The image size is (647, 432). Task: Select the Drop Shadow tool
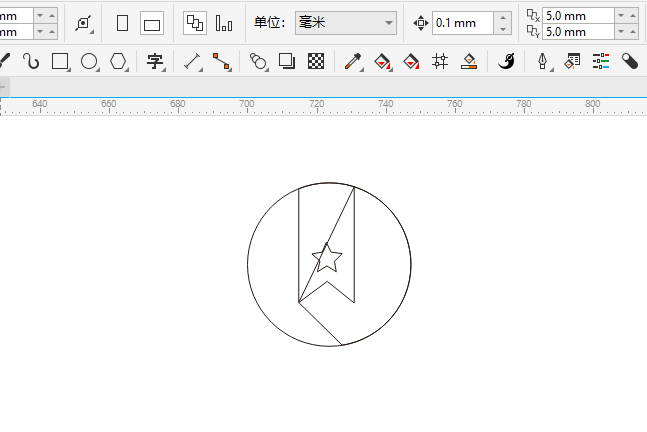[287, 61]
